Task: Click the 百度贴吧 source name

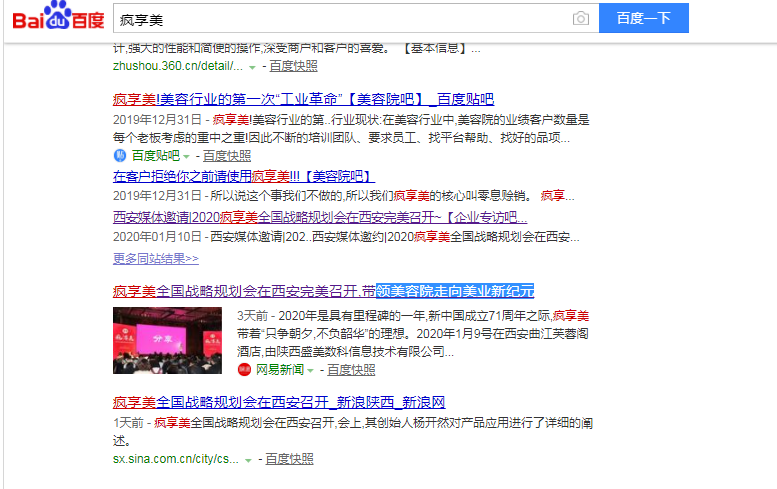Action: [x=155, y=156]
